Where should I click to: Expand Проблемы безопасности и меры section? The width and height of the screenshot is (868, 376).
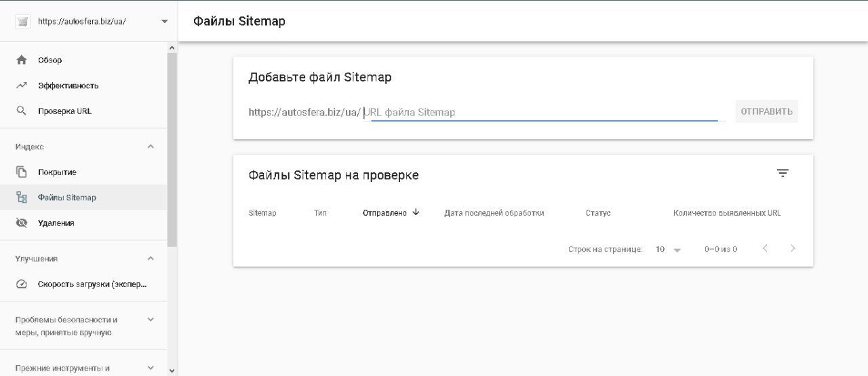coord(151,319)
